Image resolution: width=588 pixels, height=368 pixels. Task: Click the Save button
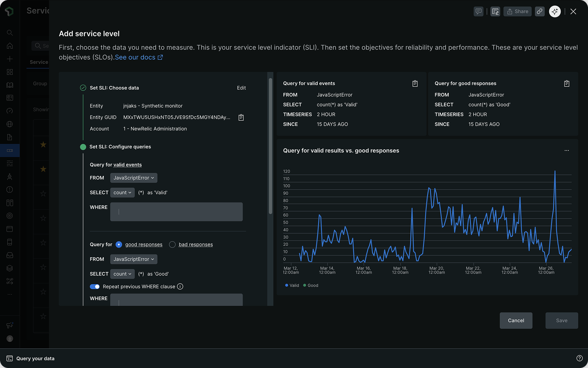click(562, 321)
